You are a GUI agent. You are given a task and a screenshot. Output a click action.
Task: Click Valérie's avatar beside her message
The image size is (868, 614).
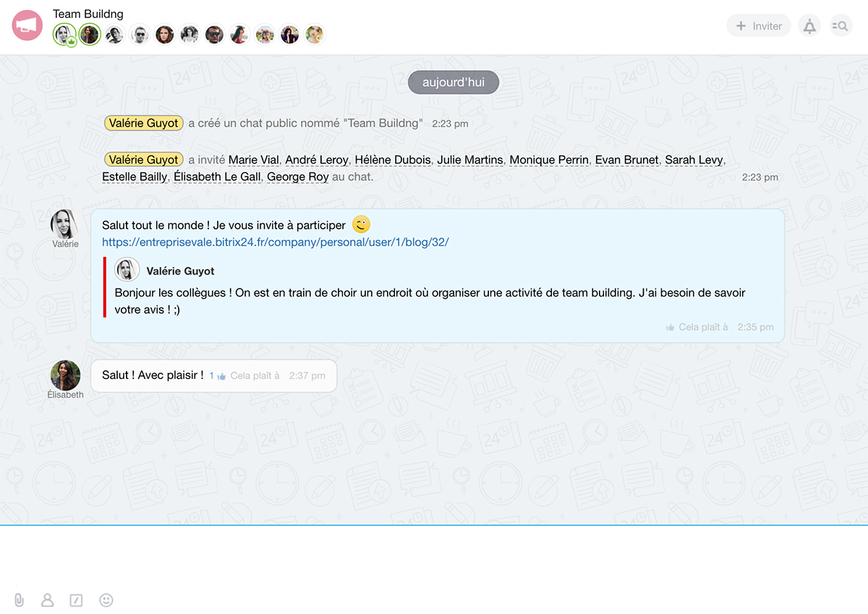coord(64,224)
